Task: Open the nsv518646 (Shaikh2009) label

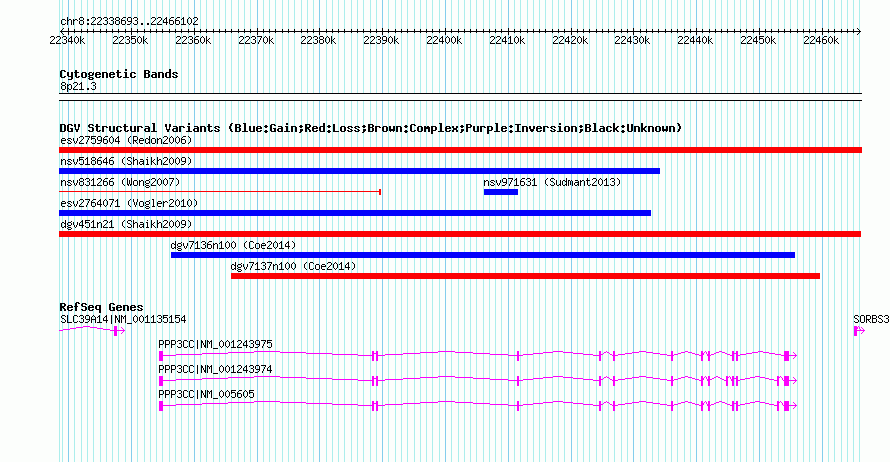Action: [126, 161]
